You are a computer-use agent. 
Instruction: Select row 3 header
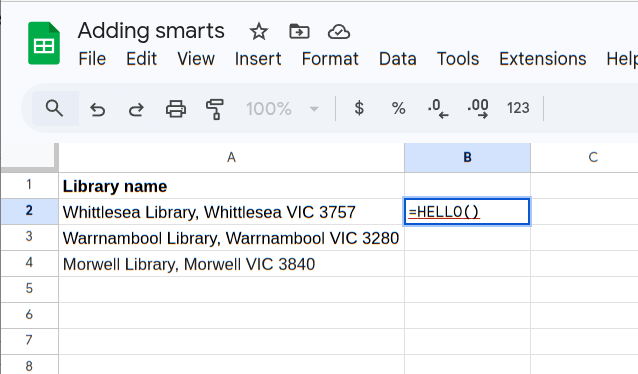pos(29,237)
